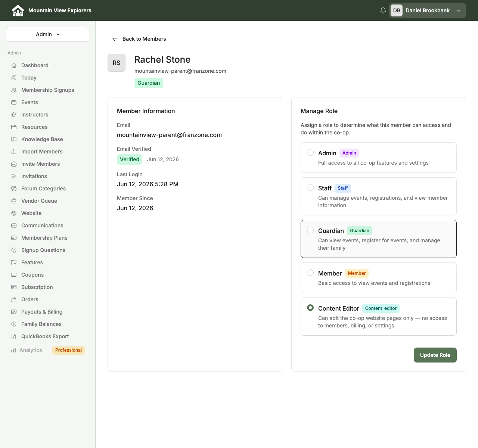478x448 pixels.
Task: Click the Update Role button
Action: pyautogui.click(x=435, y=355)
